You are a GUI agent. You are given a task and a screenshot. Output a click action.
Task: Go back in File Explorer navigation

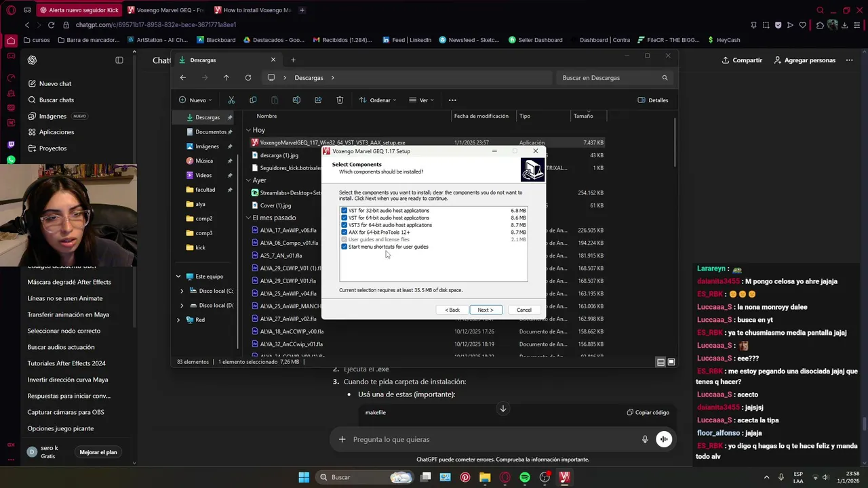pyautogui.click(x=183, y=77)
